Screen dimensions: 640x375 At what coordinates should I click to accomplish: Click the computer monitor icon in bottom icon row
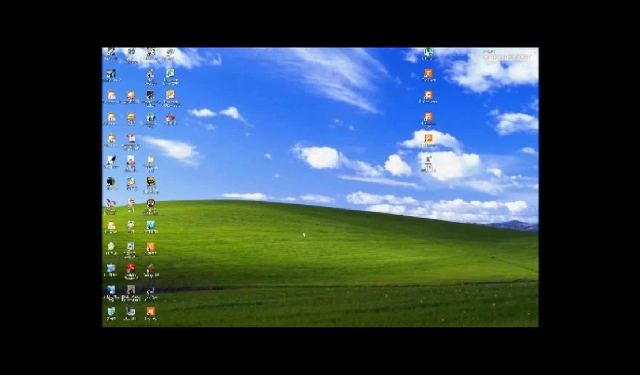coord(131,312)
